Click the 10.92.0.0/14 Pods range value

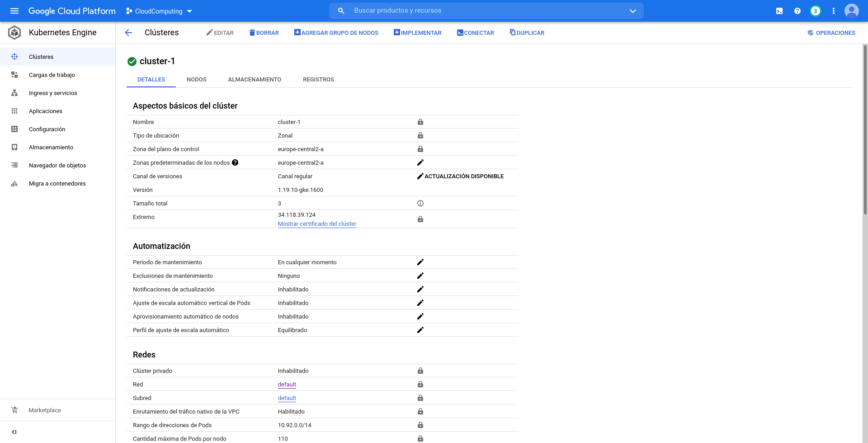(295, 425)
